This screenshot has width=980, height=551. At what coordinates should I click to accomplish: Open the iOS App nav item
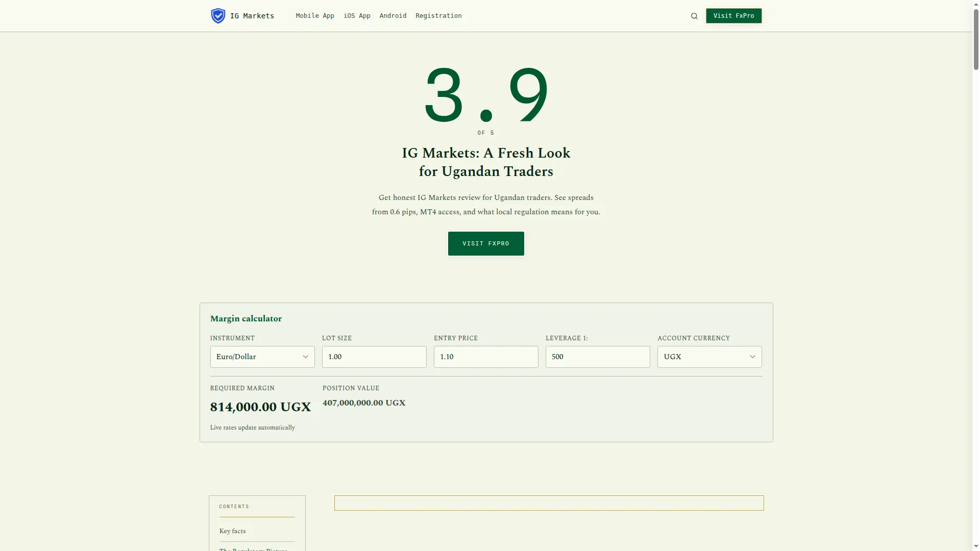(x=357, y=16)
